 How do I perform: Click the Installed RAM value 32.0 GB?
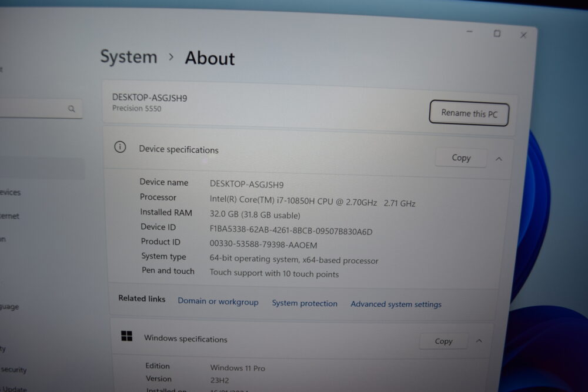255,215
